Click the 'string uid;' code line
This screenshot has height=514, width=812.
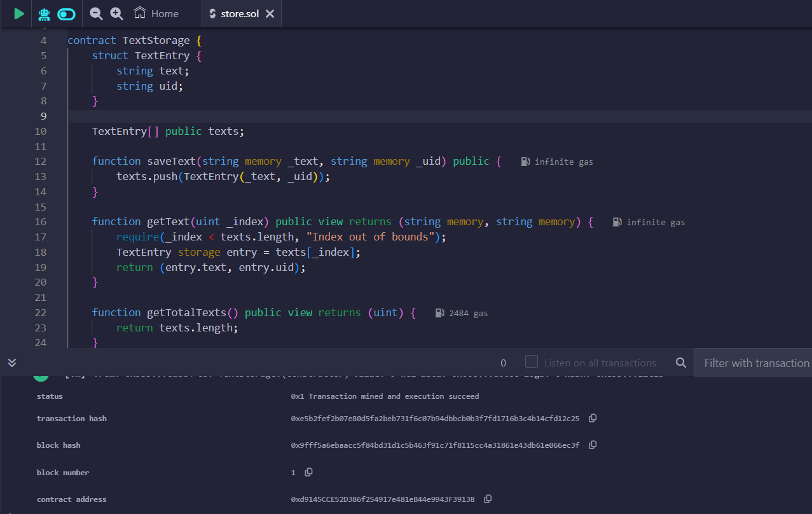pos(149,86)
